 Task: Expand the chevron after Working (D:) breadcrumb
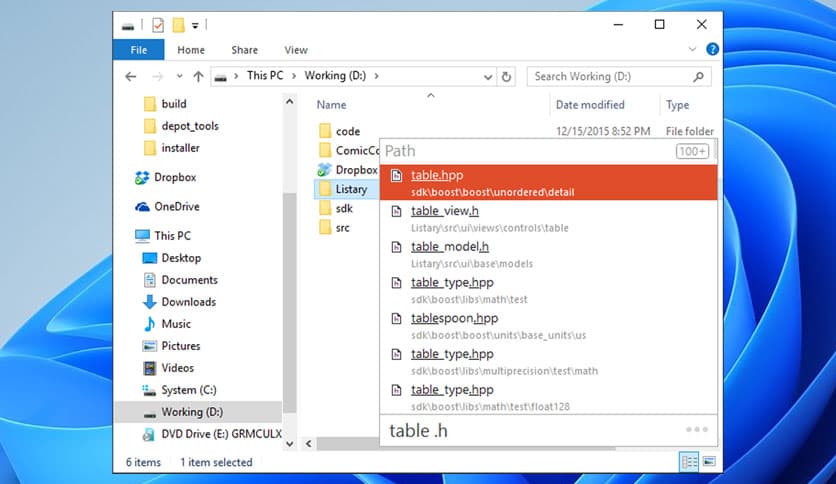coord(376,76)
